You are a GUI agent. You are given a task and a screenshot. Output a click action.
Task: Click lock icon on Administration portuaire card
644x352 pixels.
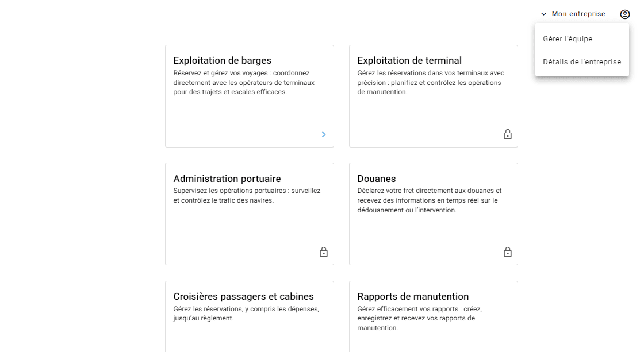coord(324,252)
